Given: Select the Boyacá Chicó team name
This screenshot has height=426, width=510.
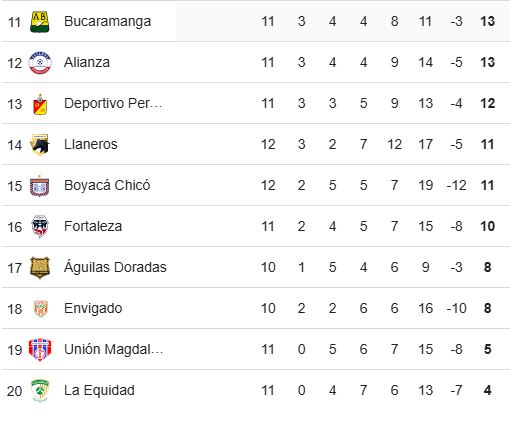Looking at the screenshot, I should coord(107,185).
